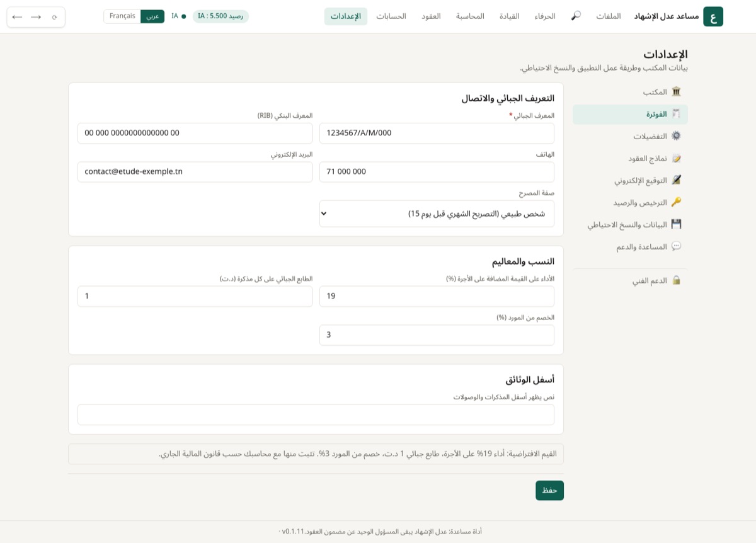Edit the الخصم من المورد field
This screenshot has width=756, height=543.
(x=437, y=335)
